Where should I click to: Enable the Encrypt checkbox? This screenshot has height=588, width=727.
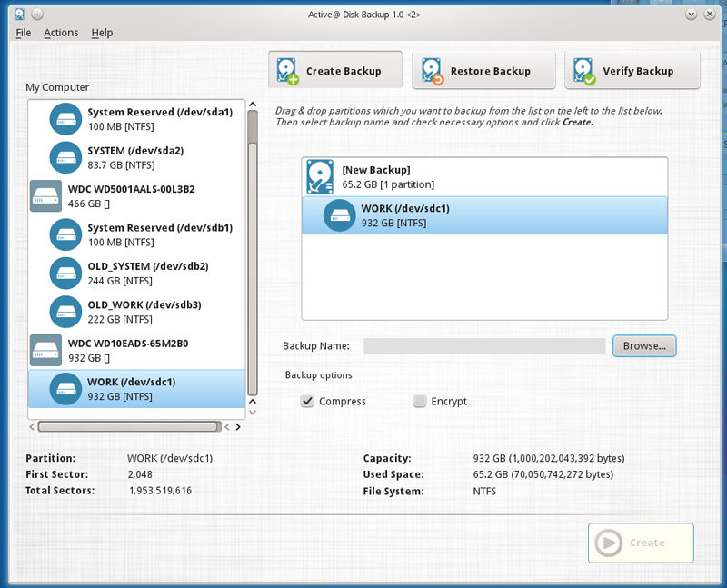click(x=419, y=401)
